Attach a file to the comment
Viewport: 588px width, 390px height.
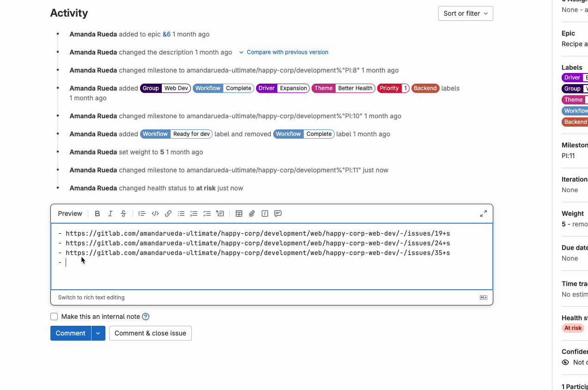[x=251, y=213]
